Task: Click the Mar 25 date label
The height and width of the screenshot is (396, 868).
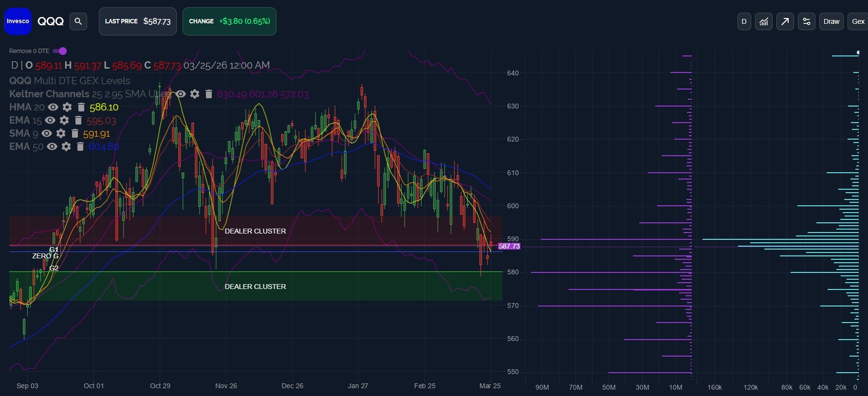Action: coord(490,386)
